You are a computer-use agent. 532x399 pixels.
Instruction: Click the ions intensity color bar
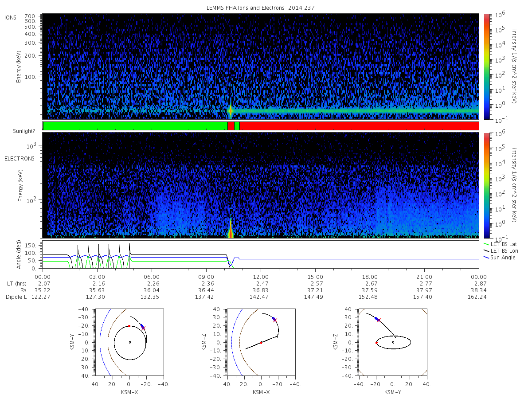click(x=486, y=66)
